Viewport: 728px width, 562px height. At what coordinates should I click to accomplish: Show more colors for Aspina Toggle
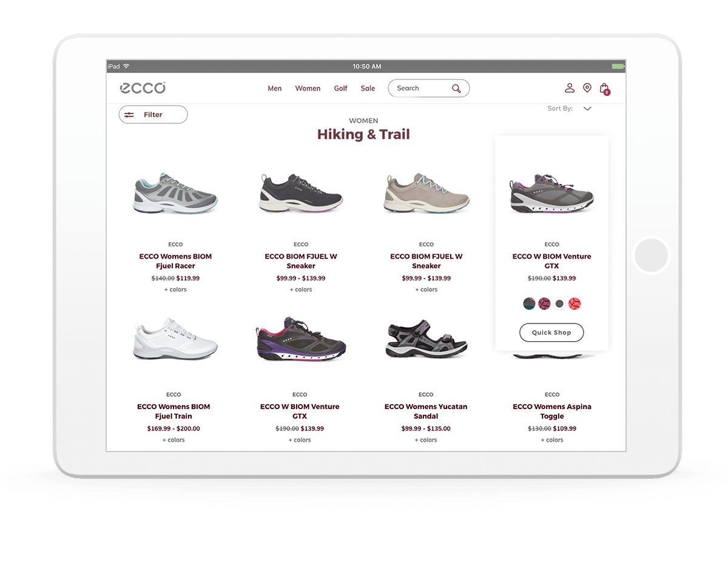point(552,440)
